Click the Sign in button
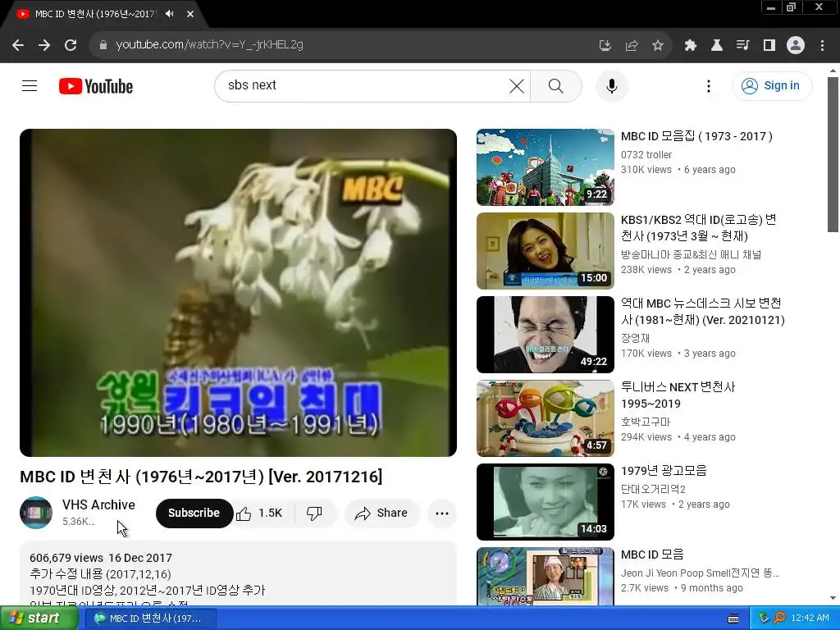This screenshot has height=630, width=840. (x=772, y=85)
